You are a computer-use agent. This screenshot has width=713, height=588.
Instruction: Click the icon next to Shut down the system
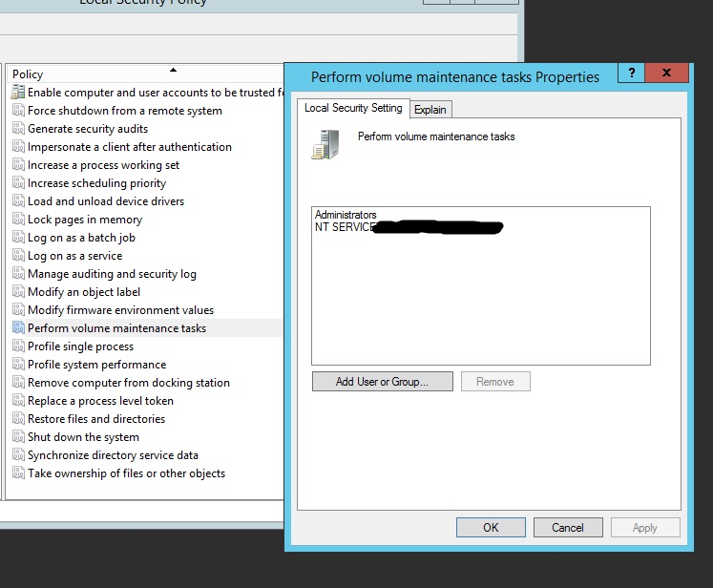click(x=18, y=437)
